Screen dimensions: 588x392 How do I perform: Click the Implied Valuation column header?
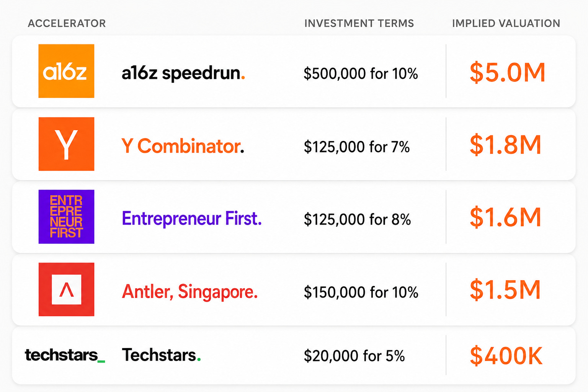pos(506,23)
